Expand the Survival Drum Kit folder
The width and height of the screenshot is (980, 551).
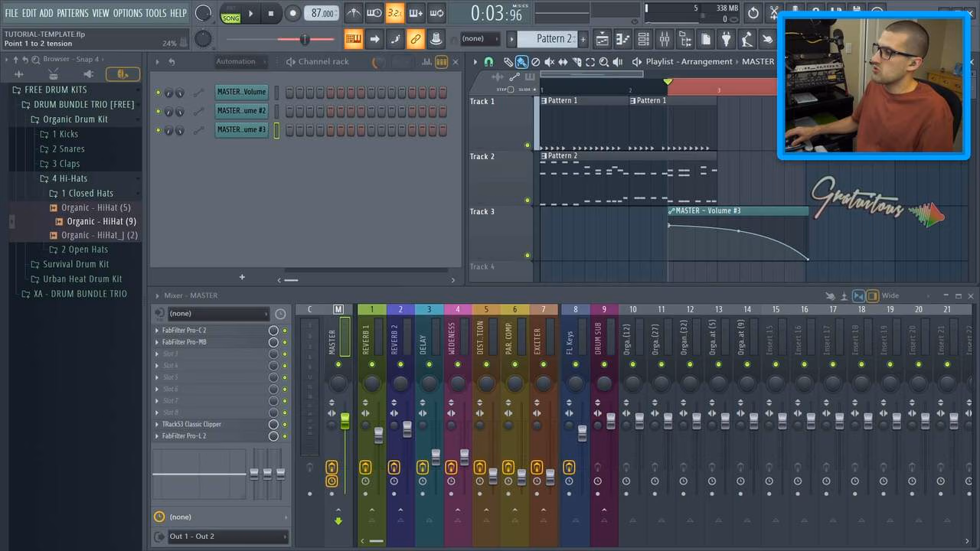(75, 264)
